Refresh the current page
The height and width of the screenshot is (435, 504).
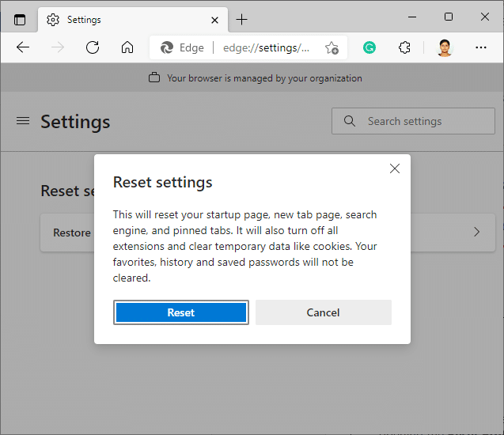(x=93, y=47)
